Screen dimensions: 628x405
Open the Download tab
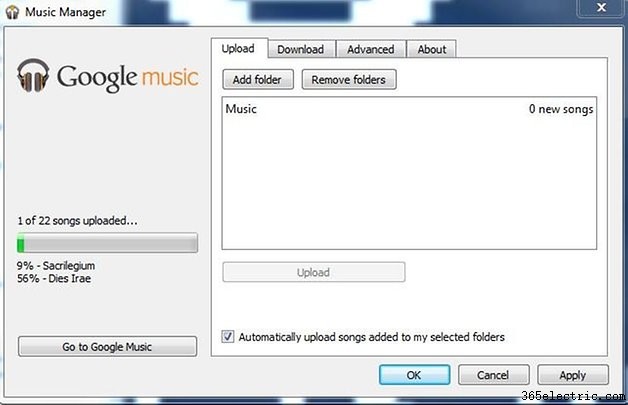pyautogui.click(x=301, y=49)
